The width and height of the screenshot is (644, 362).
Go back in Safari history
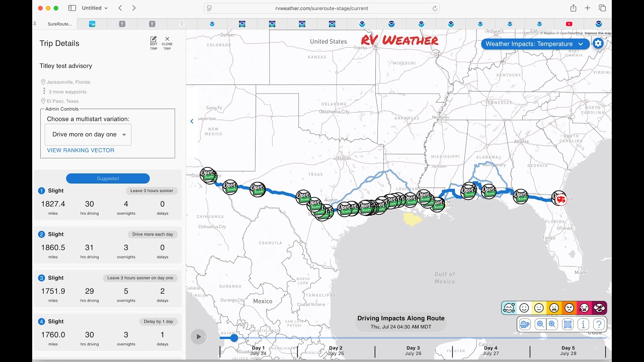[x=120, y=8]
